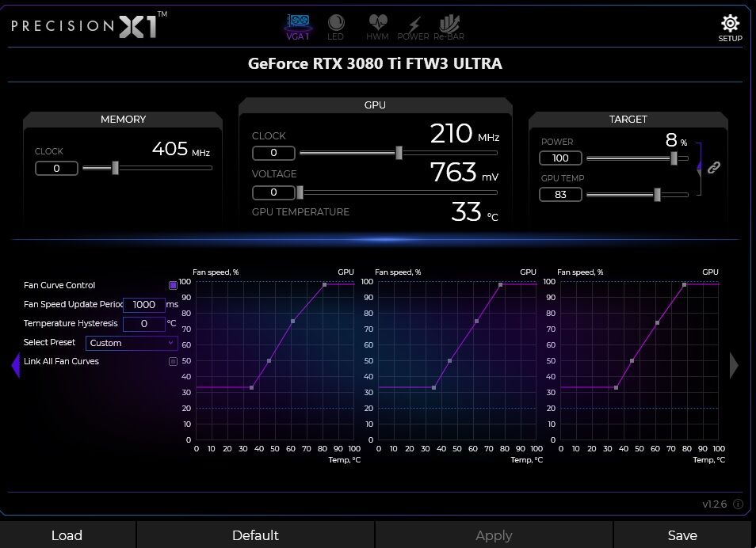Image resolution: width=756 pixels, height=548 pixels.
Task: Click the link icon between Power and GPU Temp
Action: 713,167
